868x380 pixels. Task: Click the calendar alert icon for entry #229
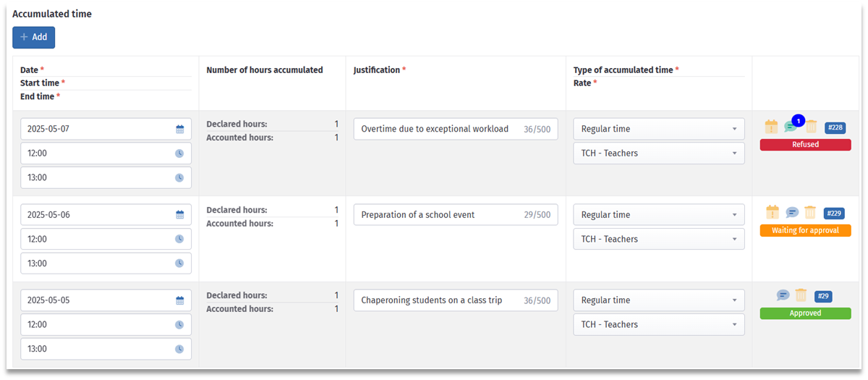point(772,212)
